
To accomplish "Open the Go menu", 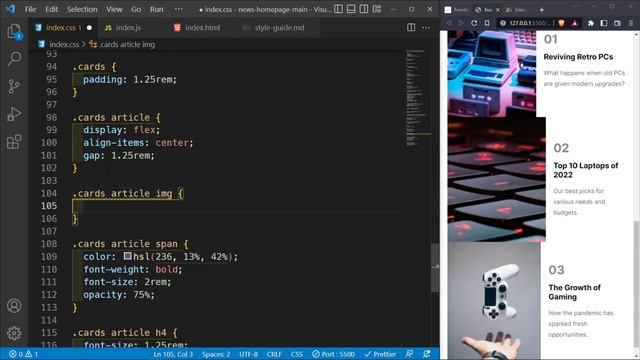I will coord(136,9).
